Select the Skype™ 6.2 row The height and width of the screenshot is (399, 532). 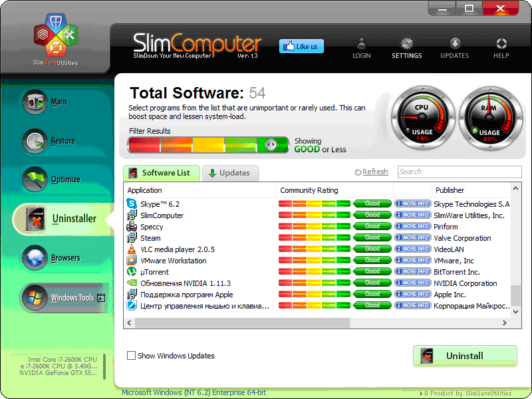click(318, 204)
